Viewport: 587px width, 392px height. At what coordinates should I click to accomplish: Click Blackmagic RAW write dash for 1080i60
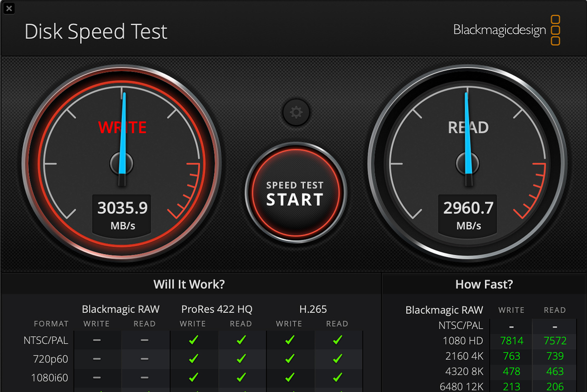pyautogui.click(x=97, y=378)
